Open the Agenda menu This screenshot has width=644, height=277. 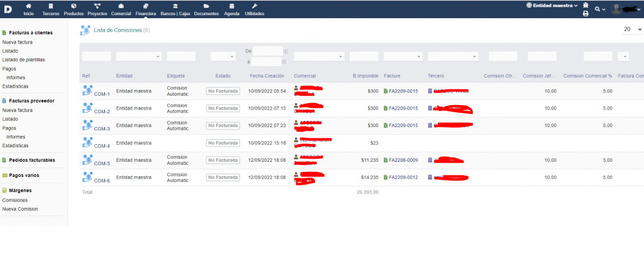coord(231,9)
